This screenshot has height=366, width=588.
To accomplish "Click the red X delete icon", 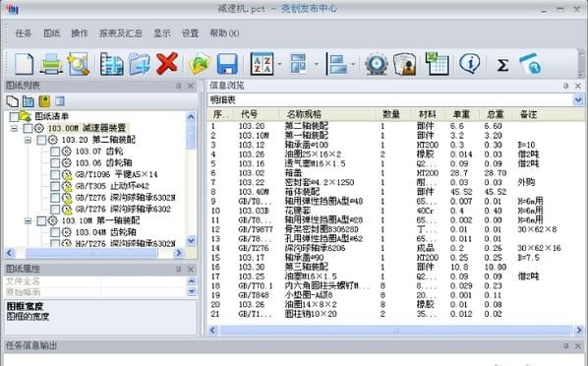I will 167,63.
